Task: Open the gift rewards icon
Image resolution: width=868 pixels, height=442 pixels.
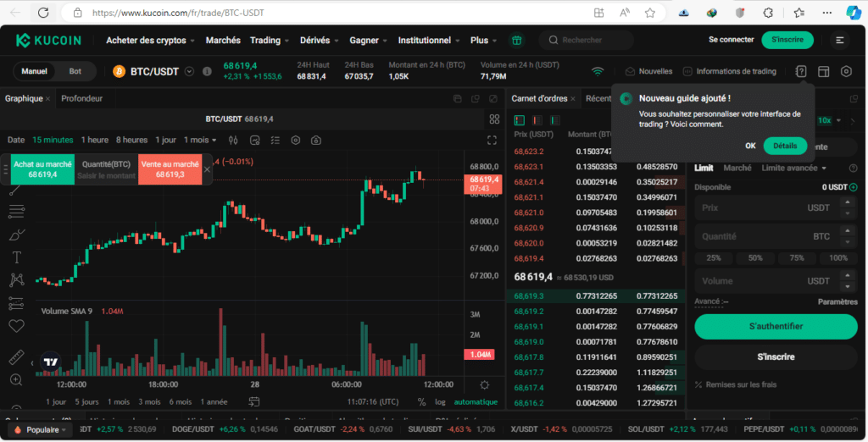Action: point(516,41)
